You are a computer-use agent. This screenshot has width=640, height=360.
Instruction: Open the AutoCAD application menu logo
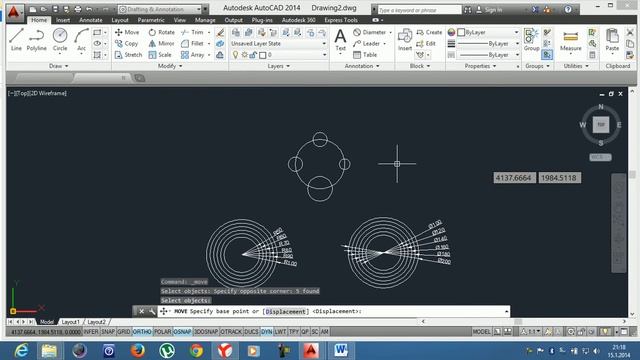[x=14, y=13]
